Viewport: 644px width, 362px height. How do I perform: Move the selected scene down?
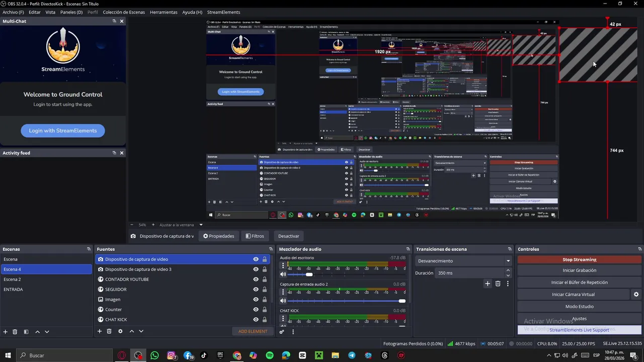pos(47,332)
